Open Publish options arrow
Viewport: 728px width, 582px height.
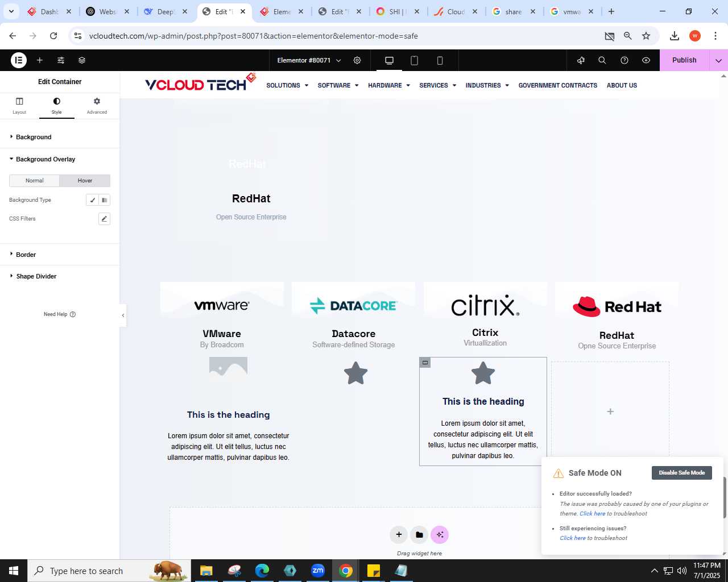[718, 60]
